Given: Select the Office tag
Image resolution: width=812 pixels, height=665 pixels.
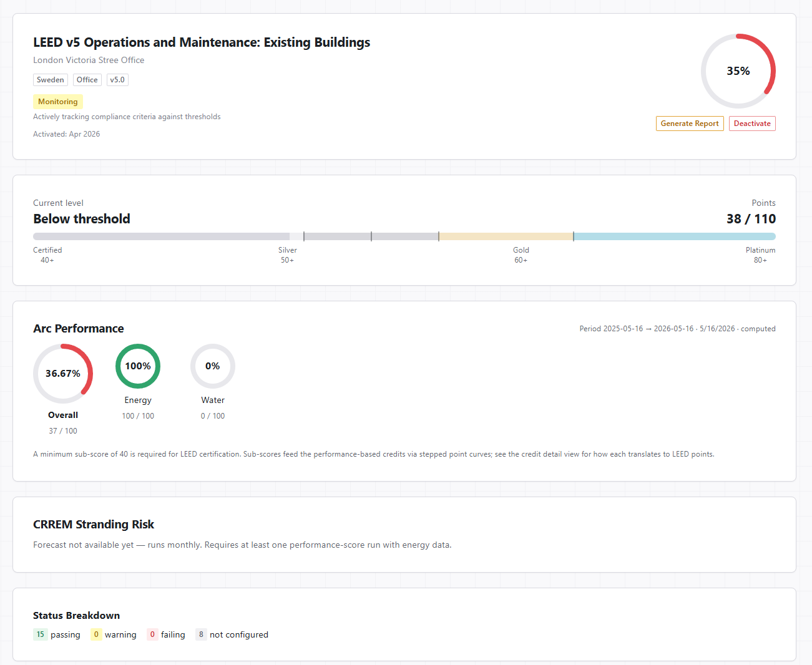Looking at the screenshot, I should [87, 80].
